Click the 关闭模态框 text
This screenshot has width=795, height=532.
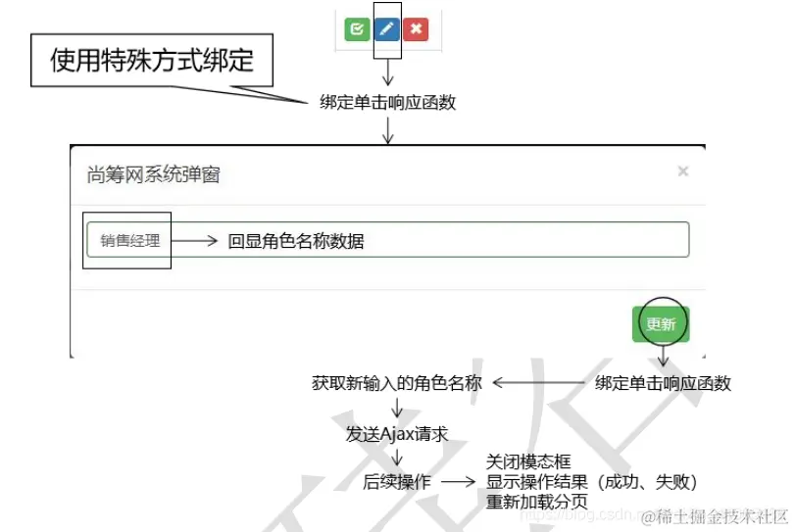point(527,461)
